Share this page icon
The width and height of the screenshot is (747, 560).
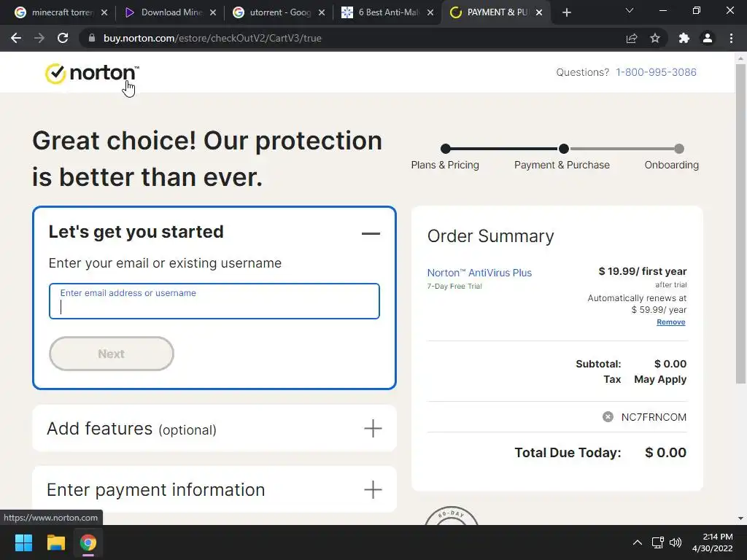pos(632,38)
